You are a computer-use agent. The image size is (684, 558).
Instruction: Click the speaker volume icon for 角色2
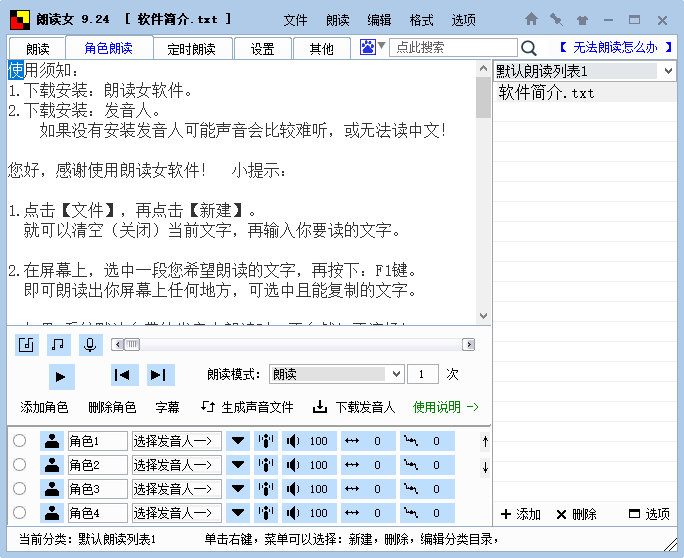tap(292, 465)
